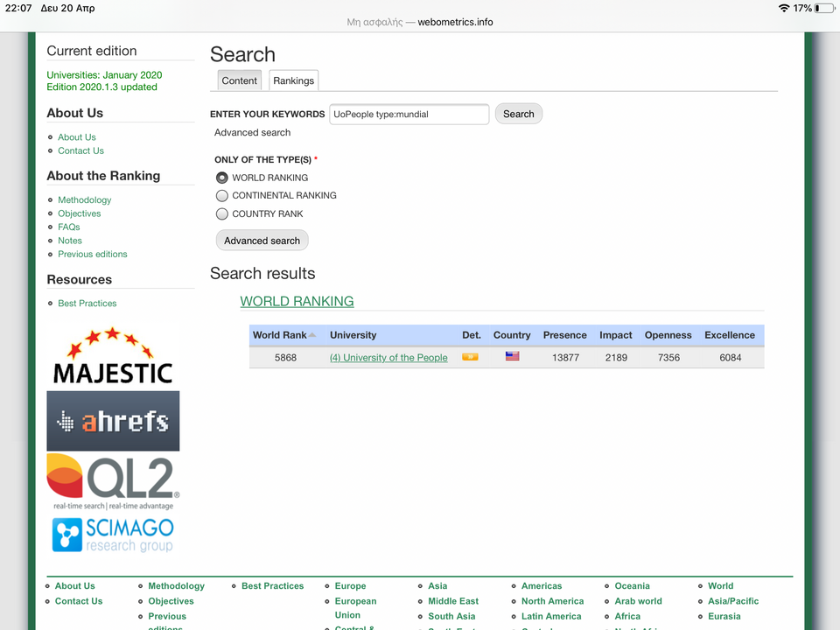
Task: Switch to the Rankings tab
Action: [x=294, y=80]
